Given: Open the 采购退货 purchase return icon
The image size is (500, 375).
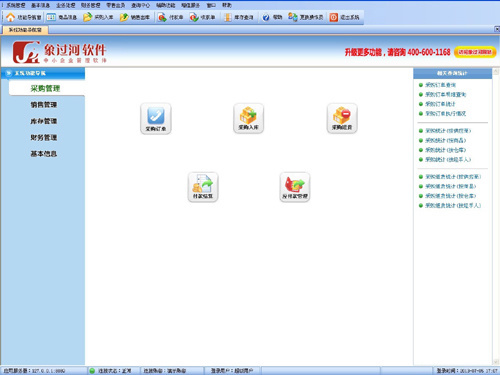Looking at the screenshot, I should (342, 118).
